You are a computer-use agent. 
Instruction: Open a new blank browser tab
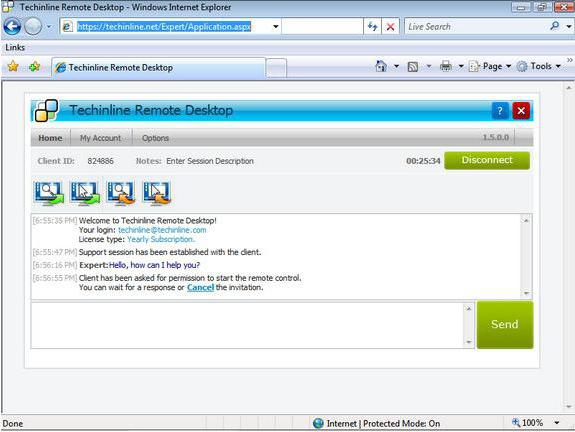pyautogui.click(x=276, y=68)
